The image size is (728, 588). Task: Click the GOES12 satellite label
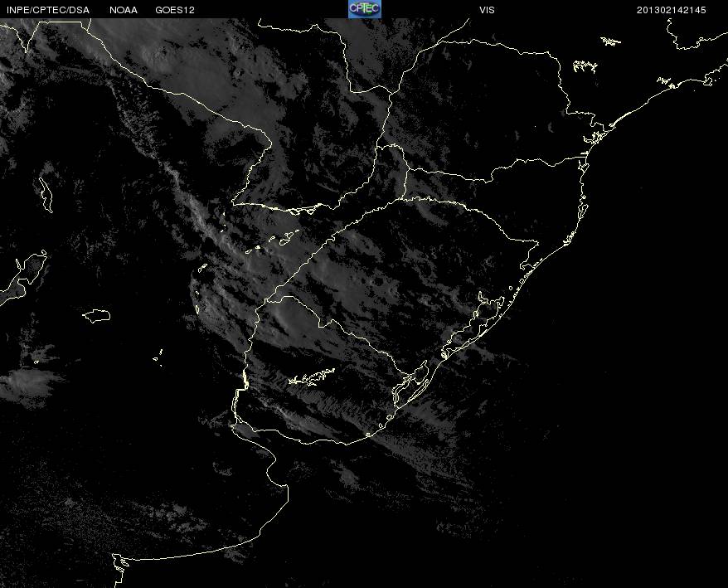click(175, 10)
